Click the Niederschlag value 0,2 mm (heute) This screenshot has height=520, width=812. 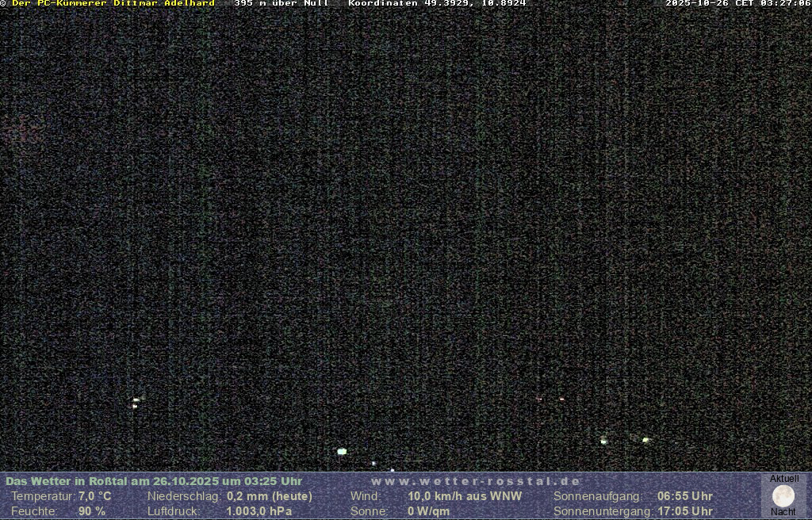pyautogui.click(x=270, y=496)
